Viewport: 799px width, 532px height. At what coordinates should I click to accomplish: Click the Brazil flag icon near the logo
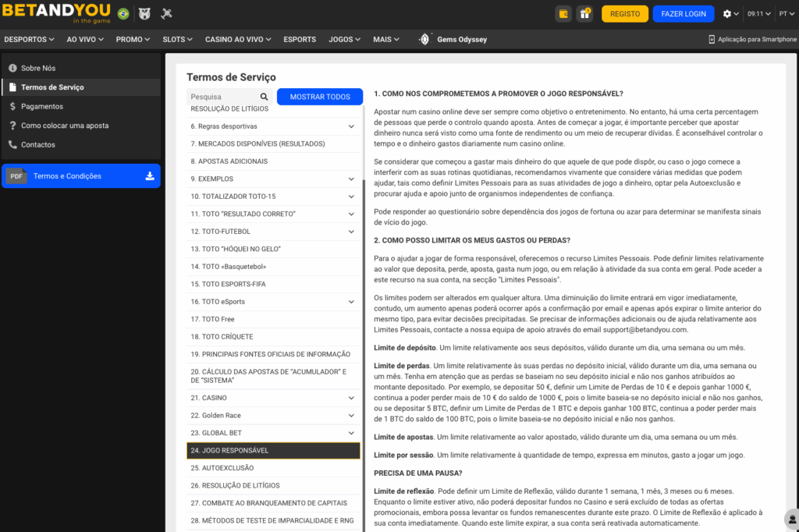pos(123,14)
